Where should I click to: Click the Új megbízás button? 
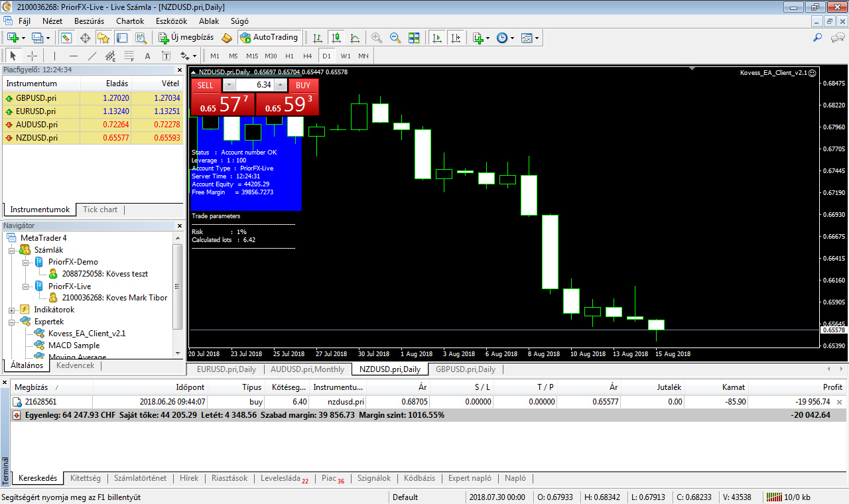(186, 38)
